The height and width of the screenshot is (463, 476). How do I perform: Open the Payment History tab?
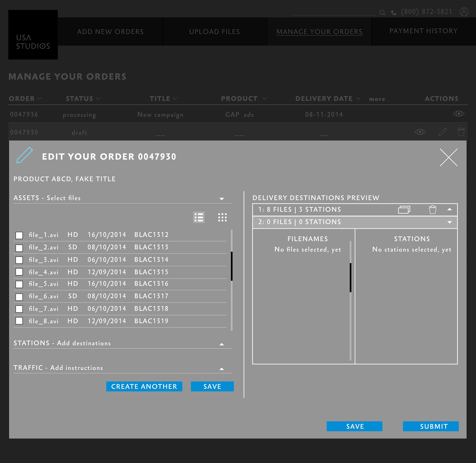click(423, 31)
